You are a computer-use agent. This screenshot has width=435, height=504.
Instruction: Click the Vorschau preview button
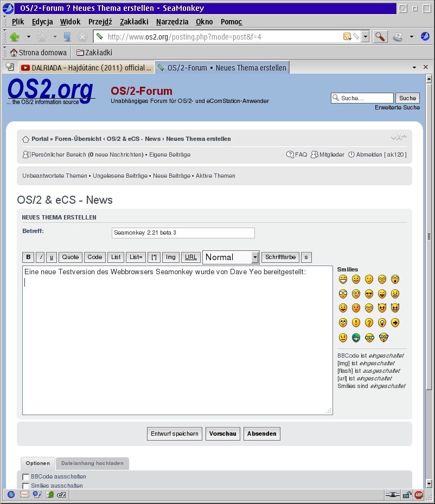222,434
